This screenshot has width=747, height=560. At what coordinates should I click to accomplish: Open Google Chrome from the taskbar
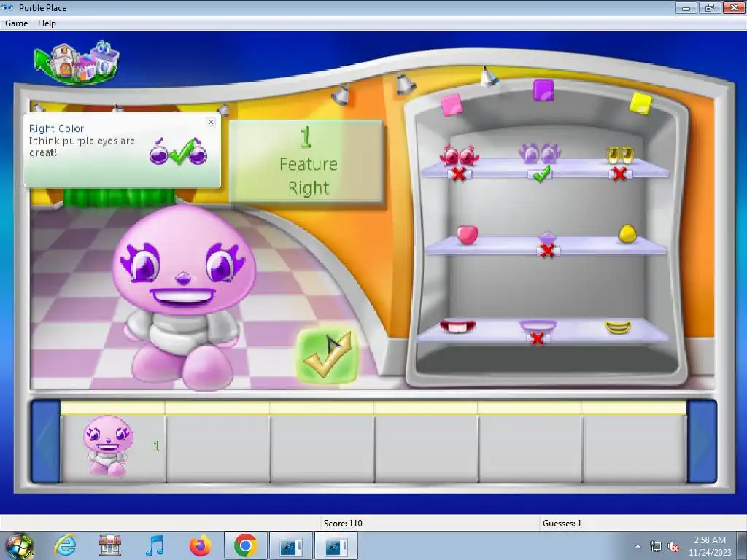point(246,545)
